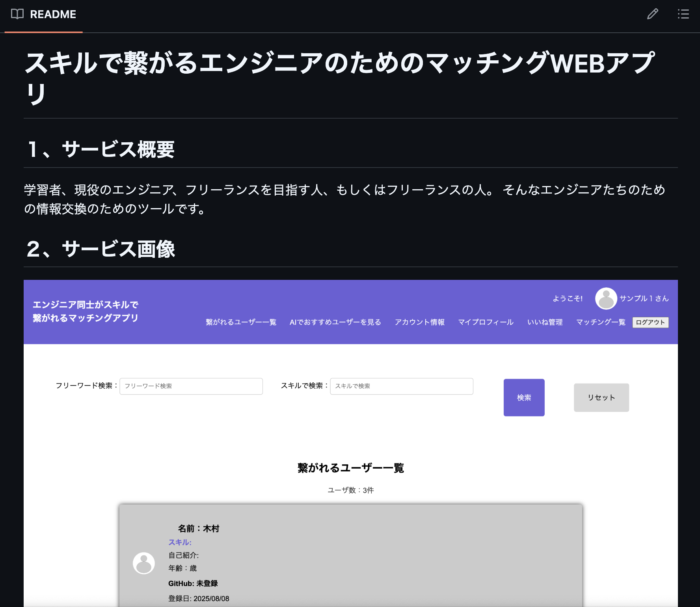Open 繋がれるユーザー一覧 nav item
Screen dimensions: 700x607
coord(241,322)
